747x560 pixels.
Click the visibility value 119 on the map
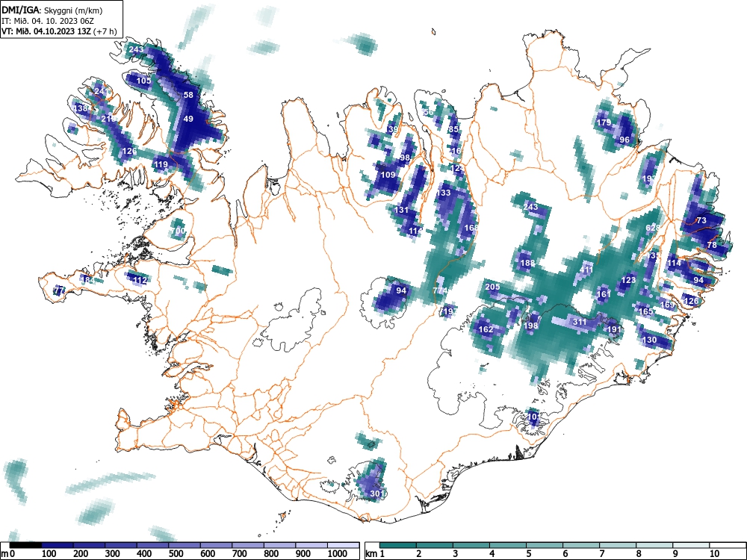(161, 164)
